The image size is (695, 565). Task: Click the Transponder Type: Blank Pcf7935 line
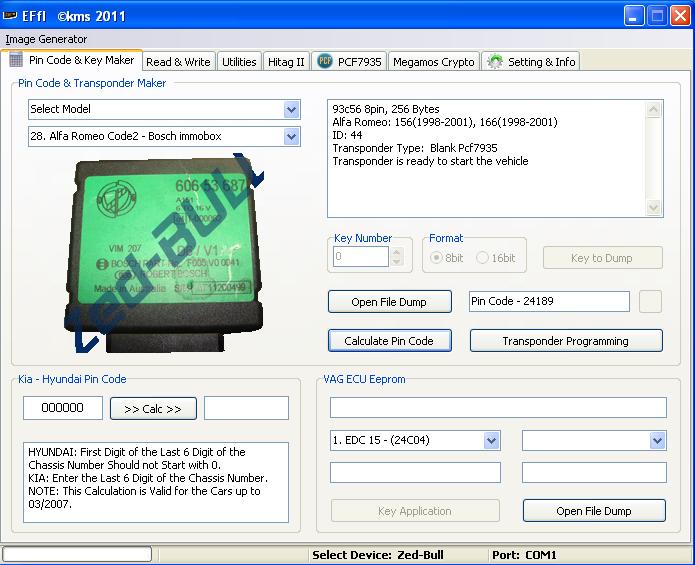[415, 148]
